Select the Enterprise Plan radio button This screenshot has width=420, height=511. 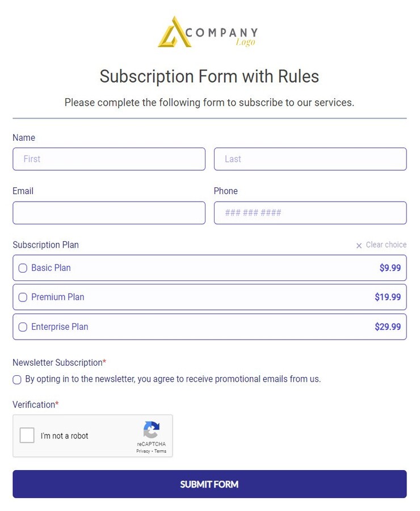tap(23, 326)
